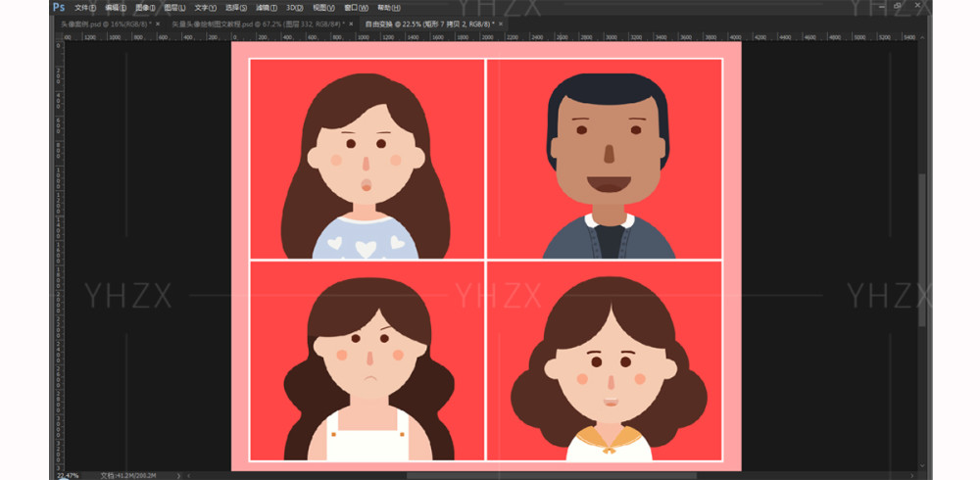Click the horizontal scrollbar thumb

[x=551, y=476]
